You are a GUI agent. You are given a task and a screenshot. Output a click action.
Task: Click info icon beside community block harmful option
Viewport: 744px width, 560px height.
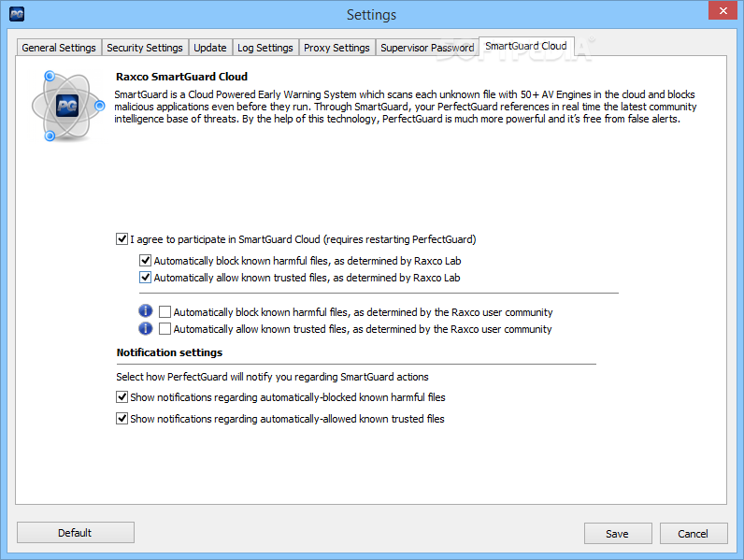tap(146, 311)
